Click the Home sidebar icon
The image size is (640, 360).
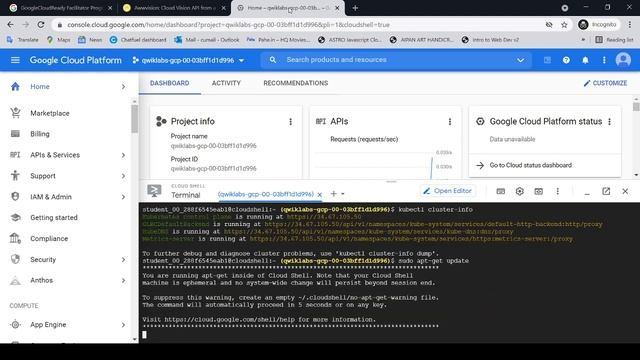[x=15, y=87]
